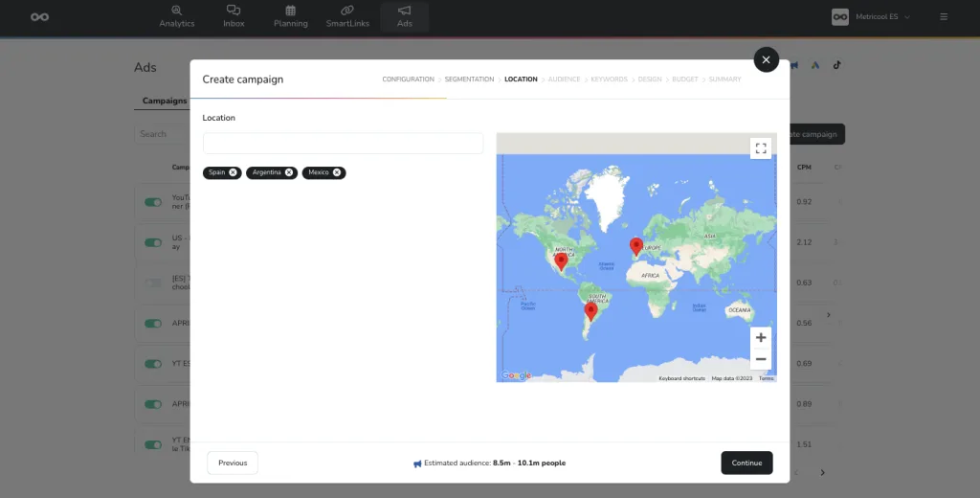Focus the Location search field
Image resolution: width=980 pixels, height=498 pixels.
[x=343, y=144]
